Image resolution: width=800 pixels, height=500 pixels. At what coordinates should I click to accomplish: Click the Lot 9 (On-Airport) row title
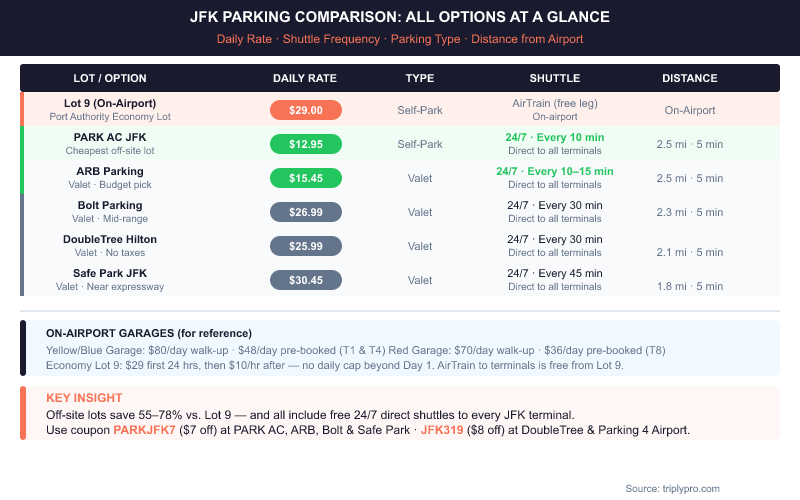tap(110, 103)
